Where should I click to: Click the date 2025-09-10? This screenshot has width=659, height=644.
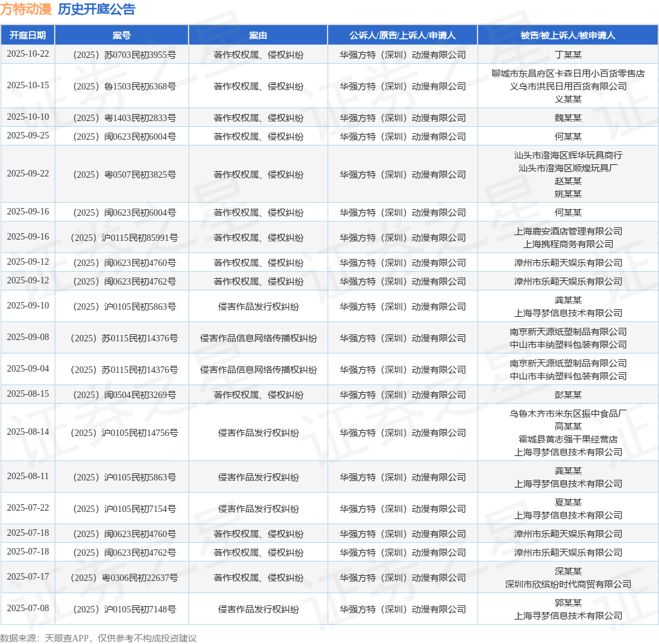coord(28,306)
